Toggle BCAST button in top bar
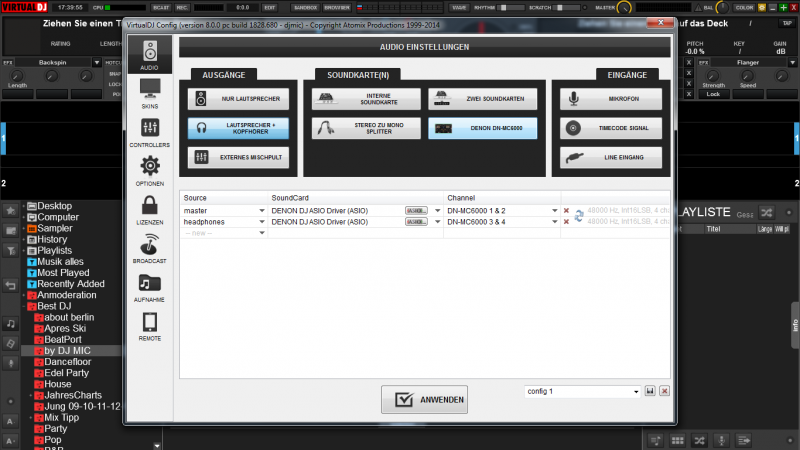Screen dimensions: 800x450 click(x=161, y=8)
